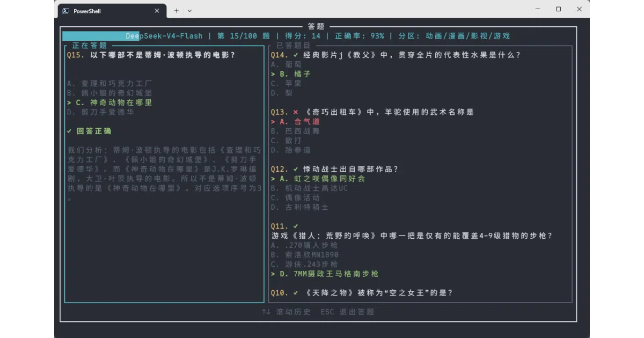Choose option D 剪刀手爱德华

pyautogui.click(x=100, y=112)
